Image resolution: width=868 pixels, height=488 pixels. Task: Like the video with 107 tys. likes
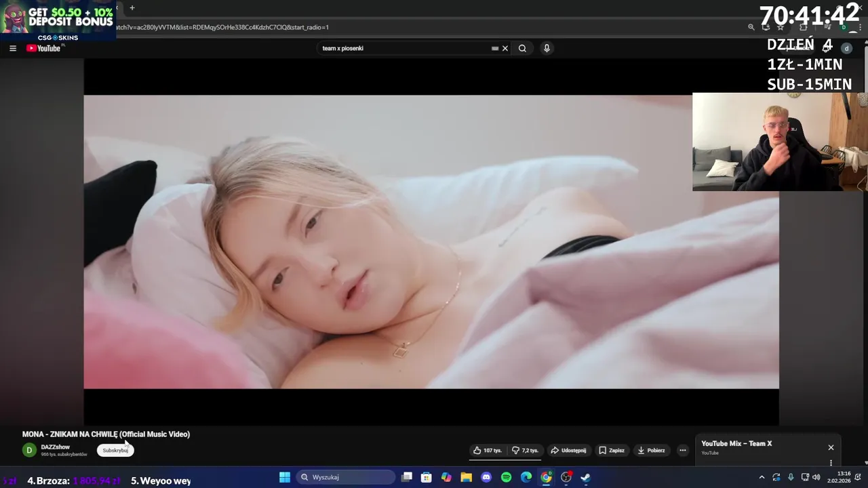point(488,450)
